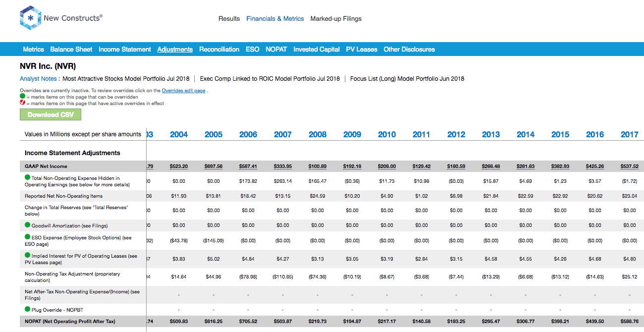Open the Analyst Notes link
The image size is (644, 332).
(x=38, y=79)
